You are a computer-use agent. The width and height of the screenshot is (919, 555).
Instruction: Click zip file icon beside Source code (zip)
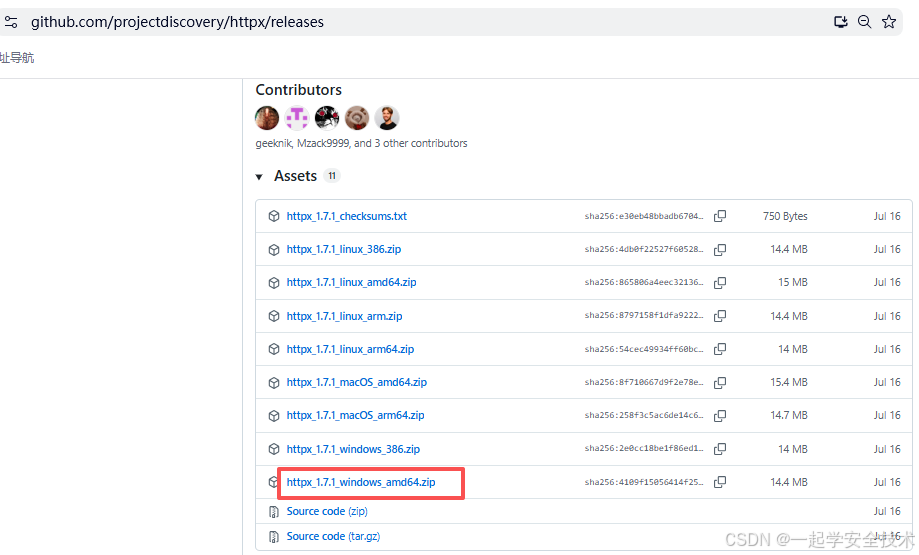pyautogui.click(x=274, y=512)
